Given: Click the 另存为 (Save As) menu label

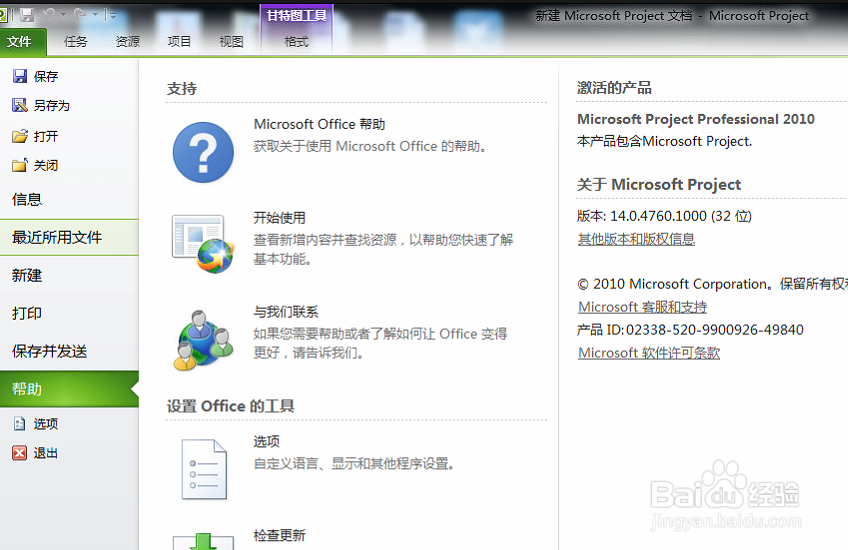Looking at the screenshot, I should [x=52, y=105].
